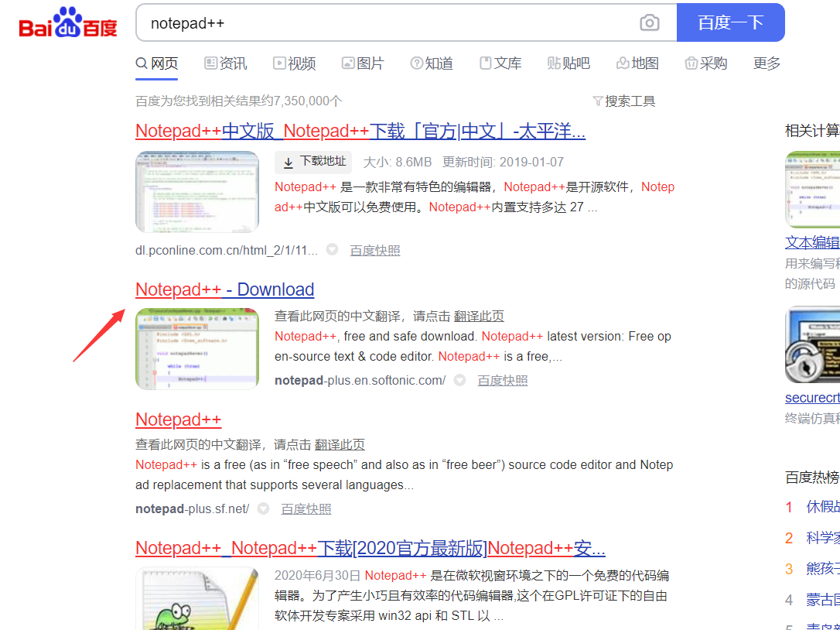Click 翻译此页 in the sf.net result
Image resolution: width=840 pixels, height=630 pixels.
340,444
